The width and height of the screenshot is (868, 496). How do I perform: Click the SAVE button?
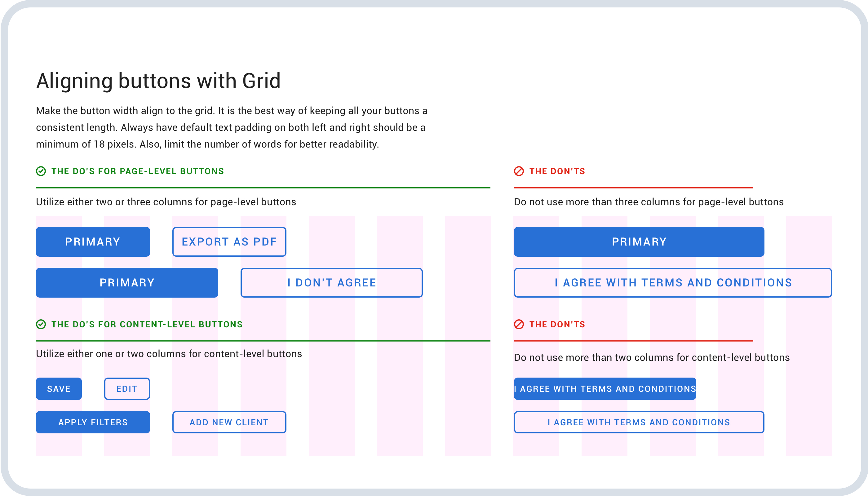coord(59,389)
